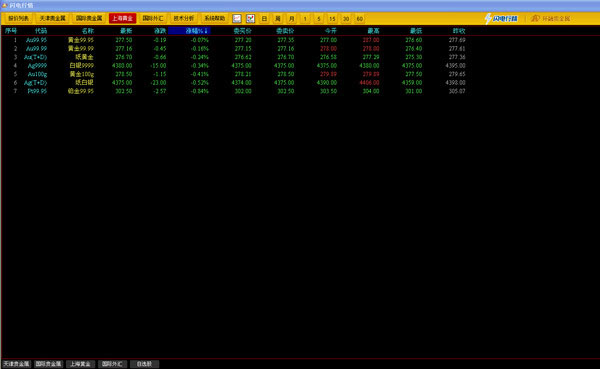Select the daily 日 period button
The width and height of the screenshot is (600, 369).
264,18
